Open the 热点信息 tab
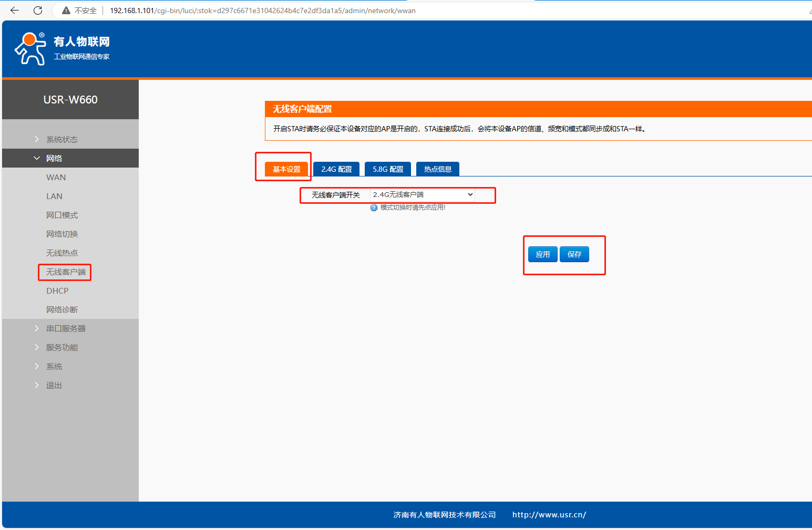 (x=438, y=169)
